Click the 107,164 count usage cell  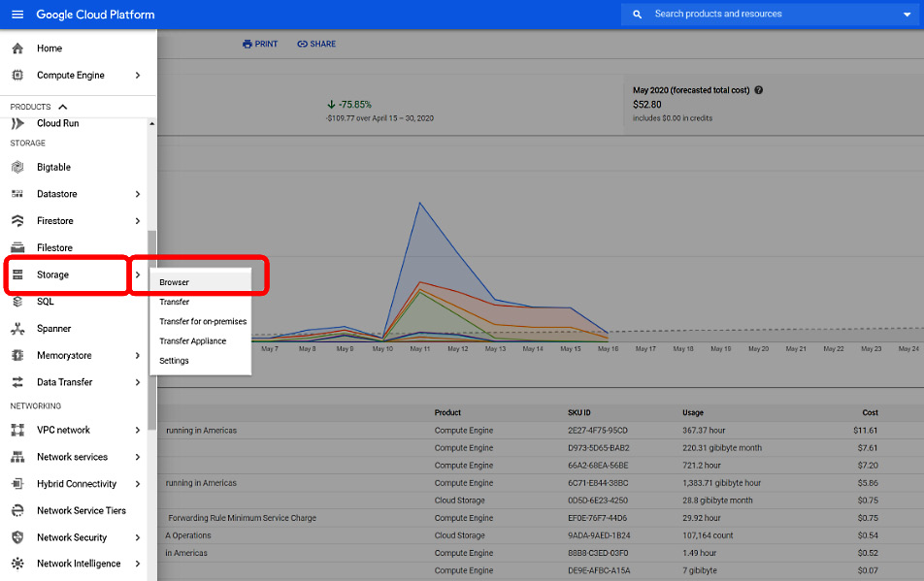708,535
